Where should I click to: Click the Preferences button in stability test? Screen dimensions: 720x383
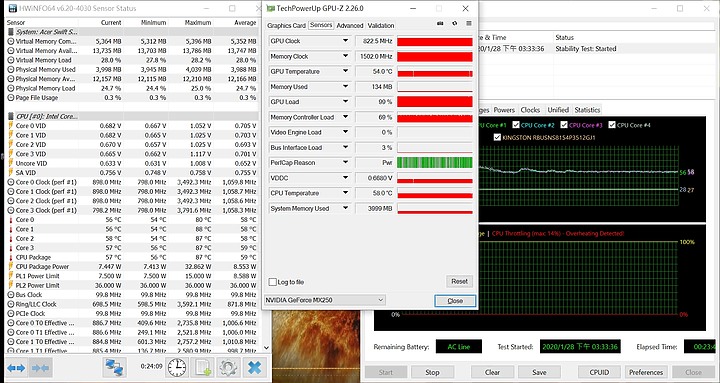tap(646, 372)
